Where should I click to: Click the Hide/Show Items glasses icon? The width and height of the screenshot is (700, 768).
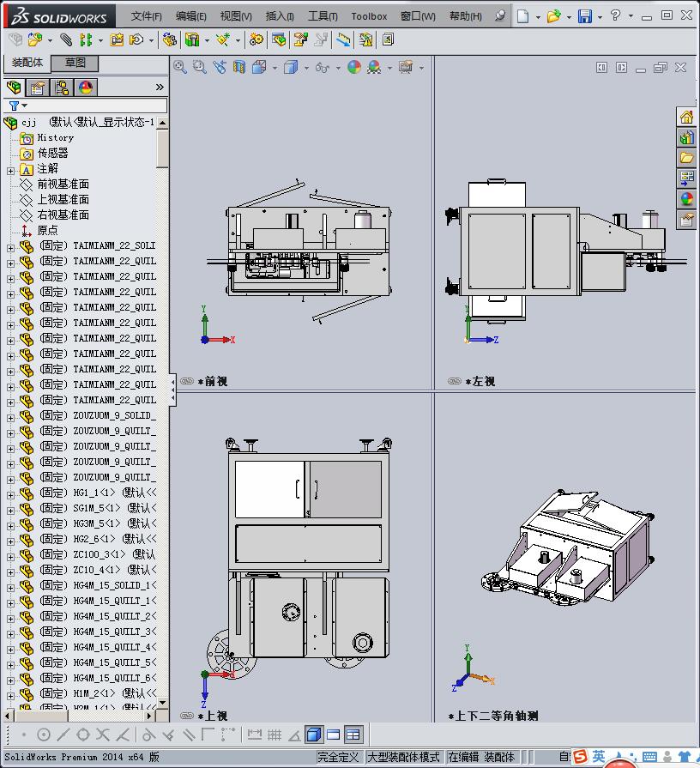322,67
